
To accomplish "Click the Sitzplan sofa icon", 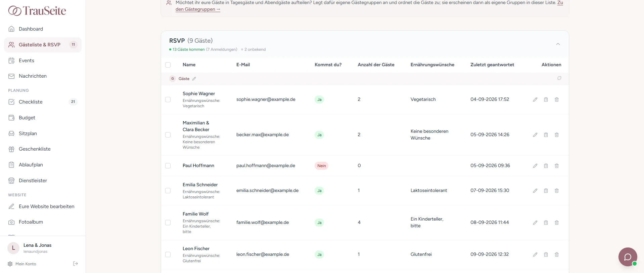I will click(x=11, y=133).
